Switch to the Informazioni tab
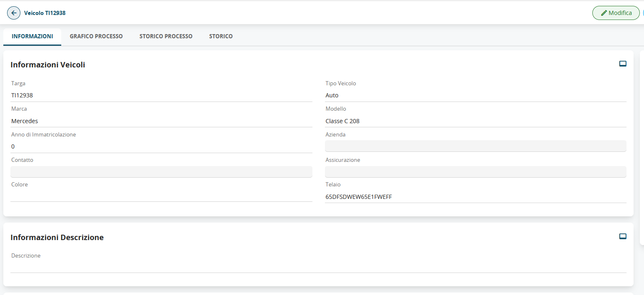This screenshot has height=295, width=644. tap(32, 37)
